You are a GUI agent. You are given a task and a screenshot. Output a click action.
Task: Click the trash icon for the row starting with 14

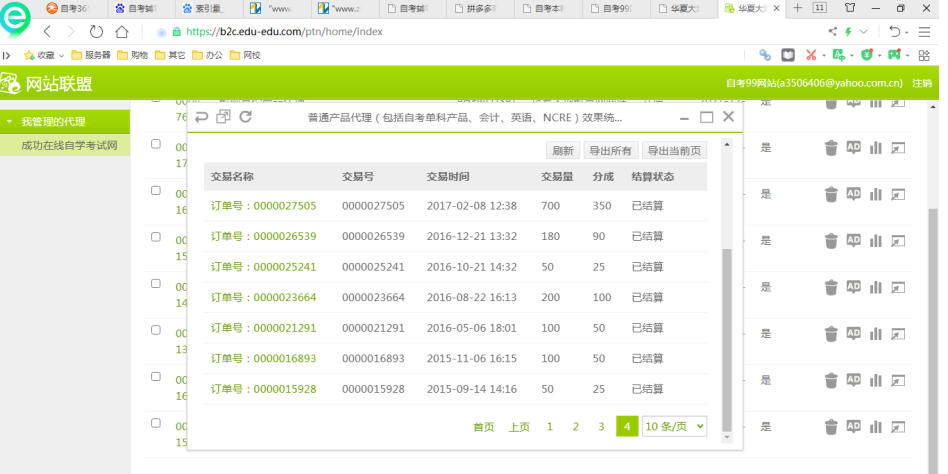[831, 287]
